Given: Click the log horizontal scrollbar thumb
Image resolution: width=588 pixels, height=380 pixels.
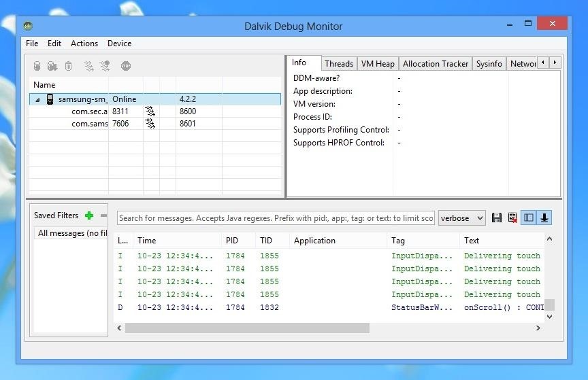Looking at the screenshot, I should 247,328.
